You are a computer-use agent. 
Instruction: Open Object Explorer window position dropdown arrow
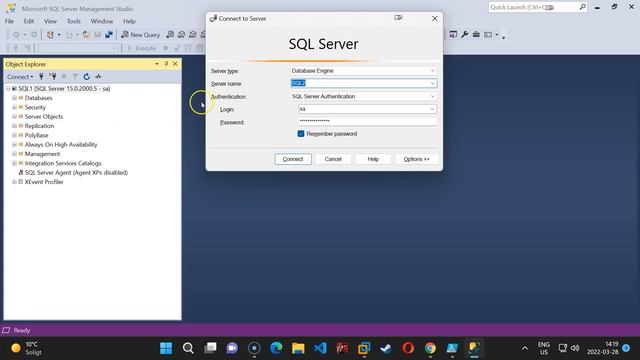point(157,64)
